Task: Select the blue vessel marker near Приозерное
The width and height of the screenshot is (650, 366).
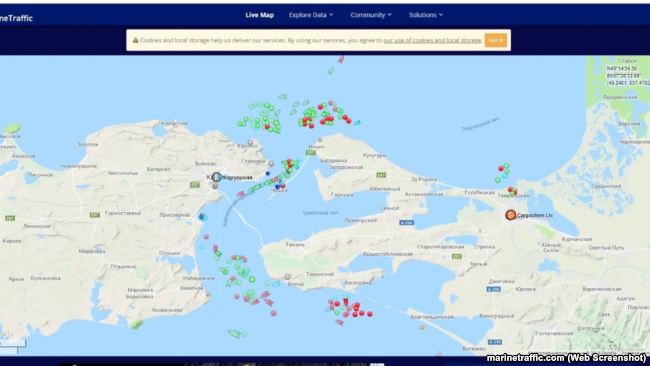Action: coord(202,216)
